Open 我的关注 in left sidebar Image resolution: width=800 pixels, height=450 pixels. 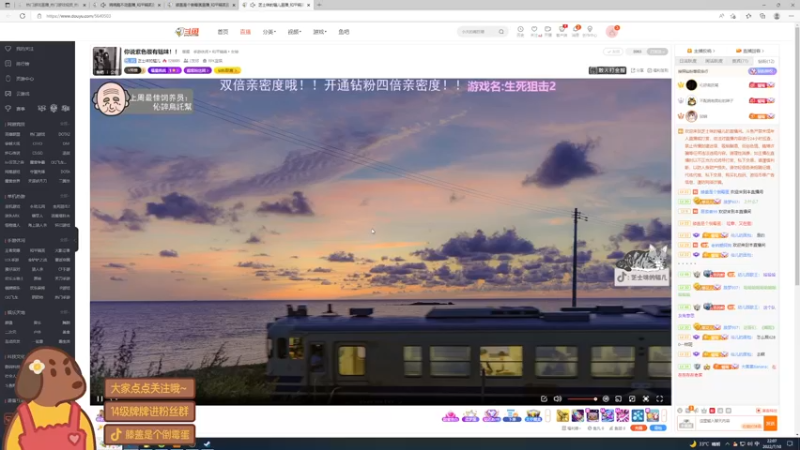pos(24,49)
